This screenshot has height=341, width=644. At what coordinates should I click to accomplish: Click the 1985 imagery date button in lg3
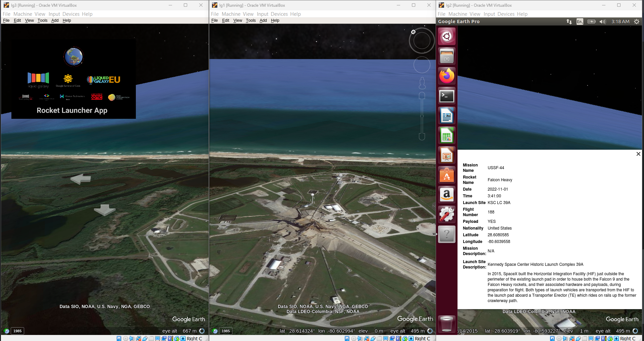coord(17,331)
